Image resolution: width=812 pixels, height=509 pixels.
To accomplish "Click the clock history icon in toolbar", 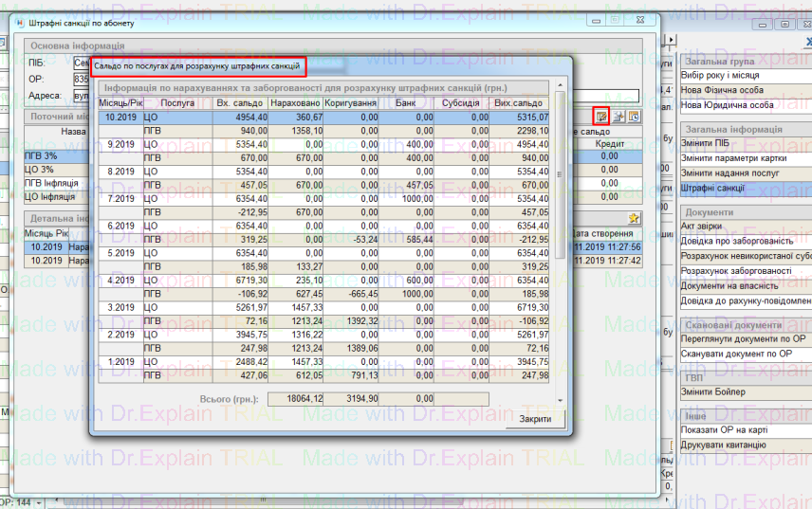I will click(634, 116).
